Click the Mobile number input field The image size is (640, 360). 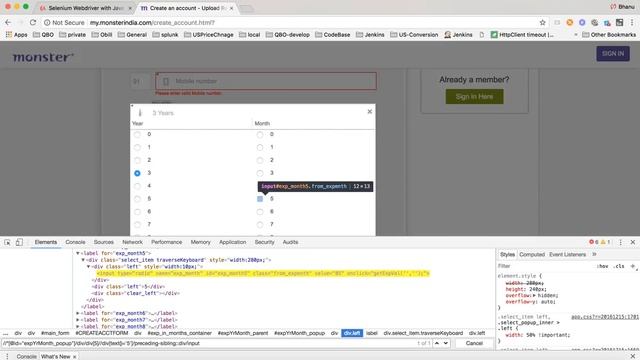click(266, 81)
